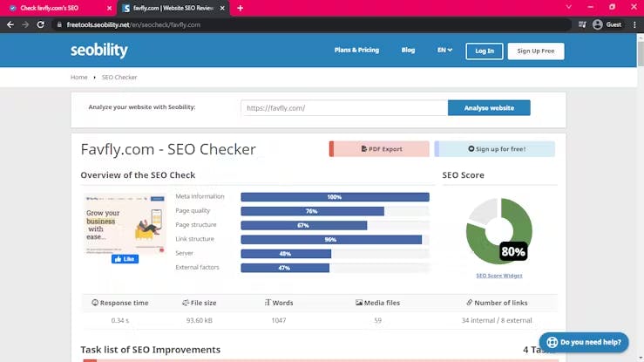The width and height of the screenshot is (644, 362).
Task: Click 'Sign up for free!' button
Action: click(x=494, y=149)
